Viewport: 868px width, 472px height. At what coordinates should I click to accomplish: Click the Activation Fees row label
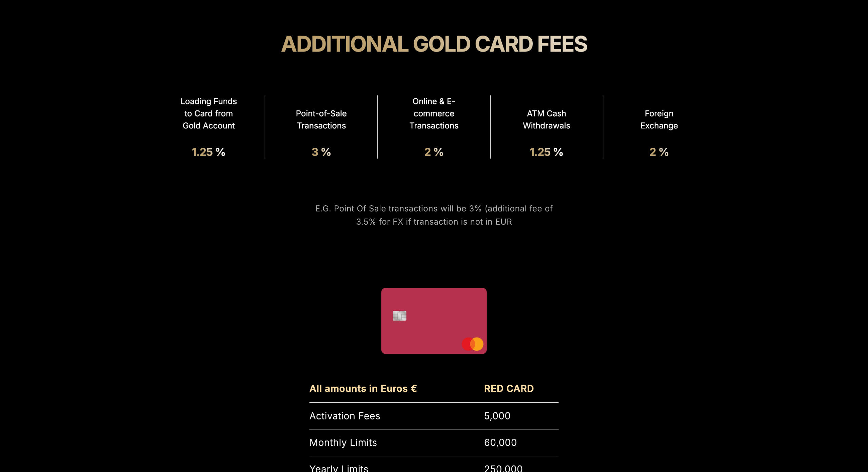pos(344,416)
